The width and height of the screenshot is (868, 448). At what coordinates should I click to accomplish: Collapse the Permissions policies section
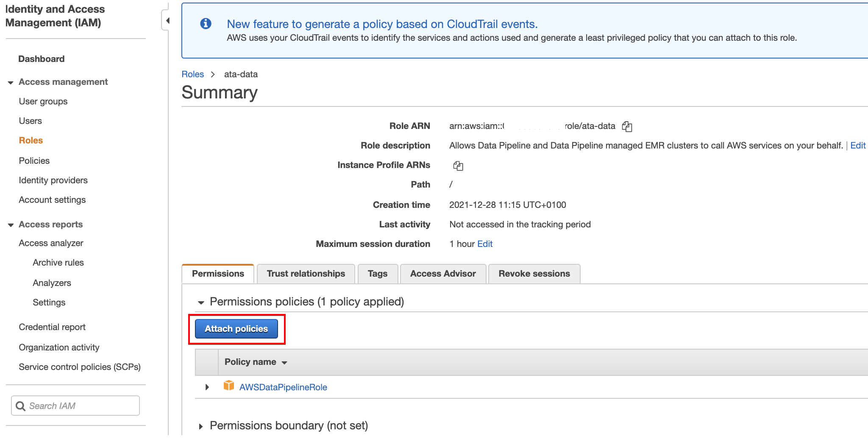(x=201, y=302)
